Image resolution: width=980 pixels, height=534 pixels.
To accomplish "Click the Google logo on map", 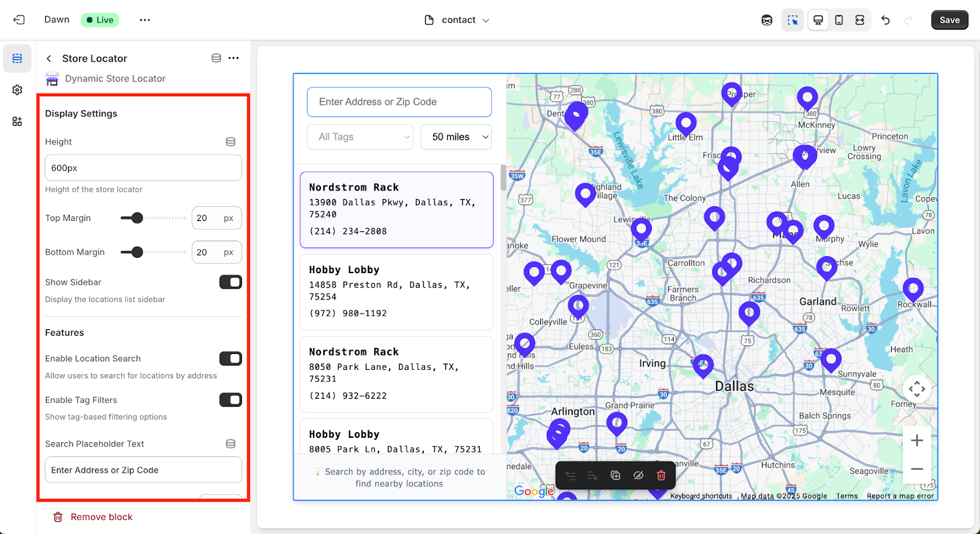I will [x=533, y=491].
